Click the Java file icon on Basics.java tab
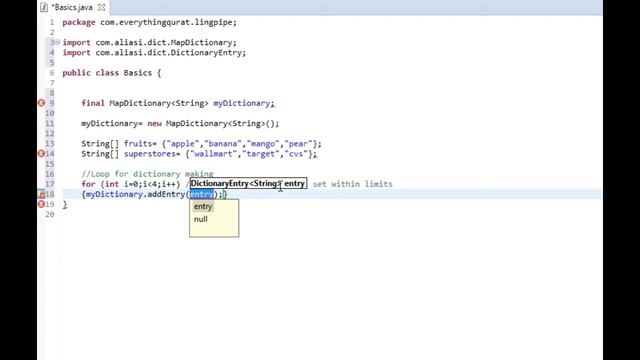Viewport: 640px width, 360px height. 44,7
